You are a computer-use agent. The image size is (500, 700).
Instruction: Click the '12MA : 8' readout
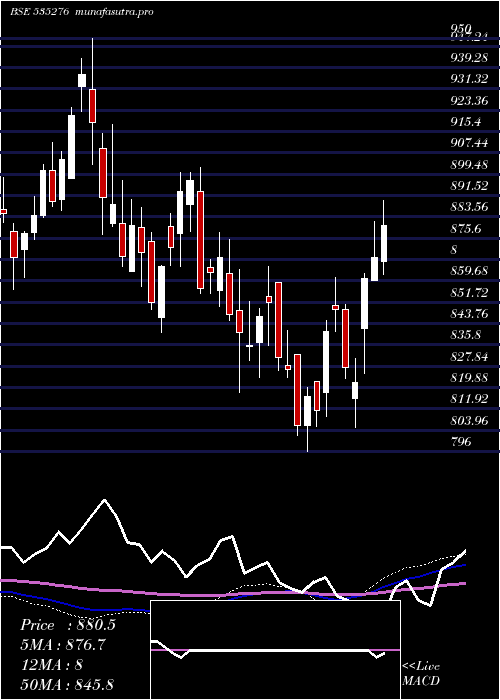(51, 665)
